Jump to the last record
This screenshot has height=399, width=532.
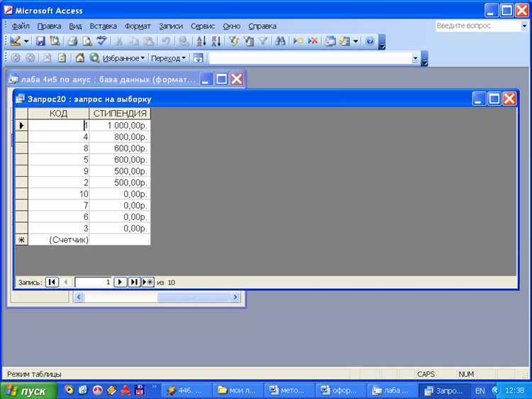(134, 282)
